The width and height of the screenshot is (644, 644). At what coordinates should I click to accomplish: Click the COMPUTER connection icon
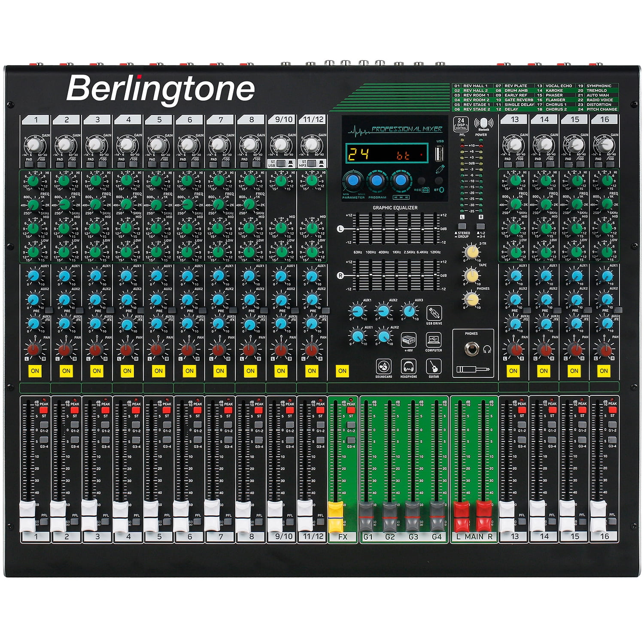[433, 340]
